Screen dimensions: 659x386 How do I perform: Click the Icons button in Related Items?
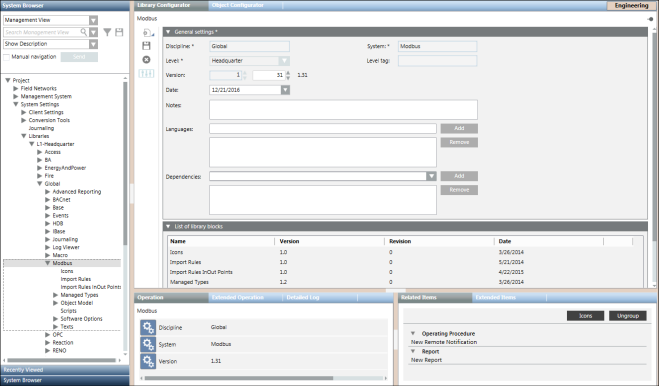click(x=585, y=316)
